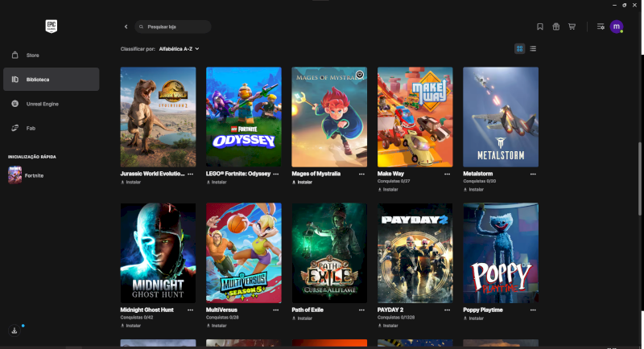Open options menu for Poppy Playtime
This screenshot has width=644, height=349.
(x=533, y=310)
